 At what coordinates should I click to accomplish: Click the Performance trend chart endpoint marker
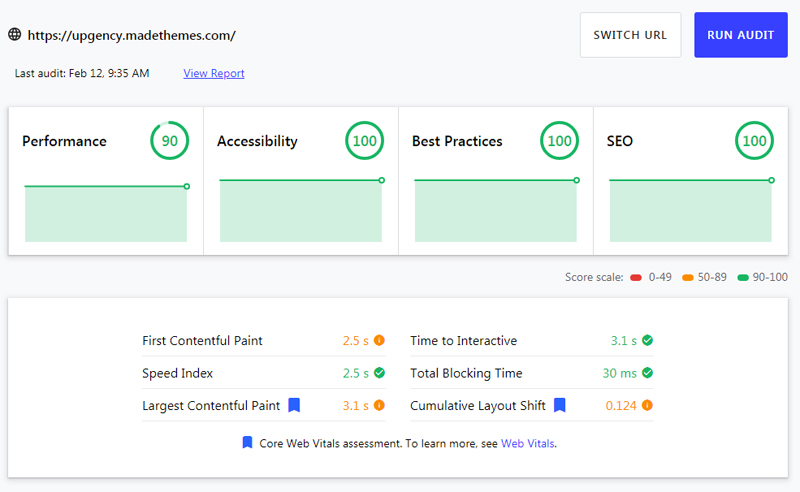coord(187,186)
